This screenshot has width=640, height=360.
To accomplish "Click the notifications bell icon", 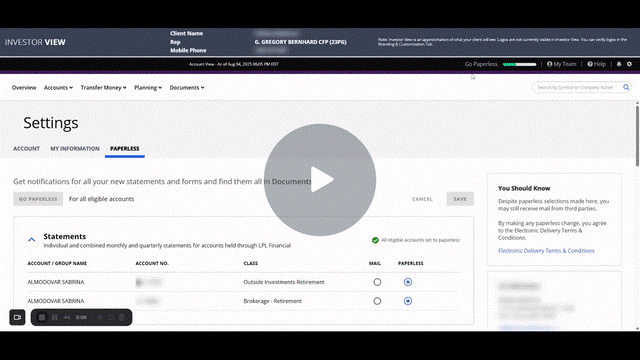I will point(619,64).
